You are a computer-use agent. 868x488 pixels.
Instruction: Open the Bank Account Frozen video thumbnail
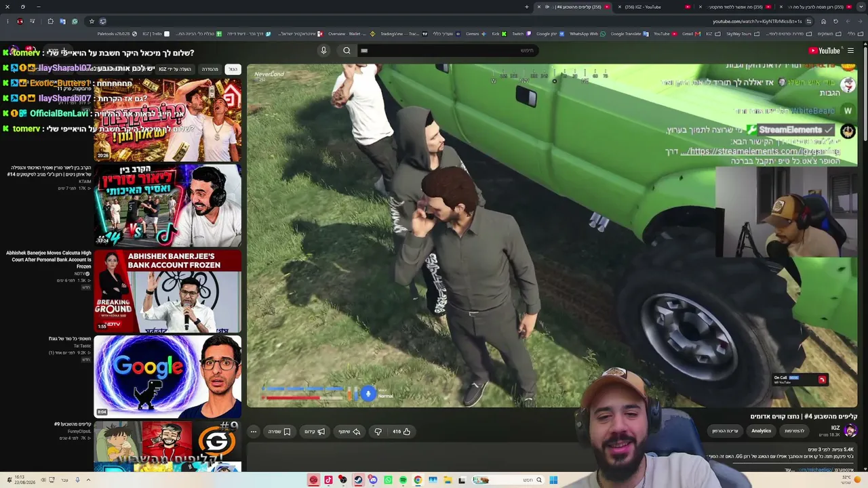click(x=167, y=291)
